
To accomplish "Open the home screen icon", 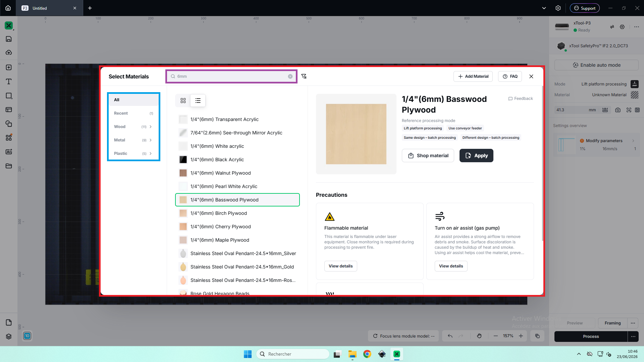I will pyautogui.click(x=8, y=8).
